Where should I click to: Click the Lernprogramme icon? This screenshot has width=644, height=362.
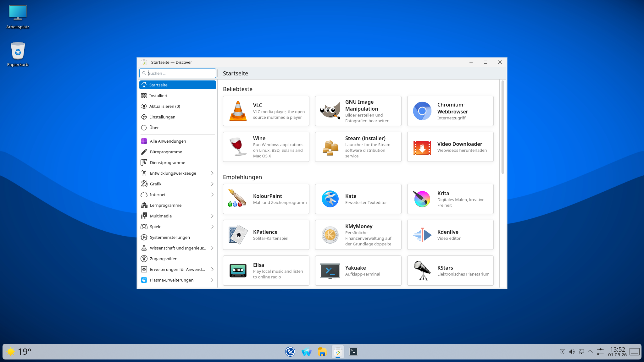tap(144, 205)
